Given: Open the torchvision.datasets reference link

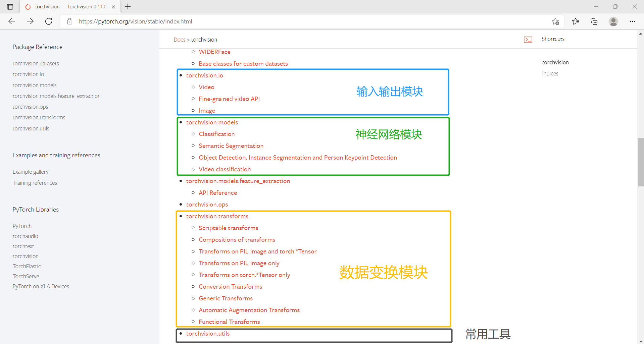Looking at the screenshot, I should click(x=36, y=63).
